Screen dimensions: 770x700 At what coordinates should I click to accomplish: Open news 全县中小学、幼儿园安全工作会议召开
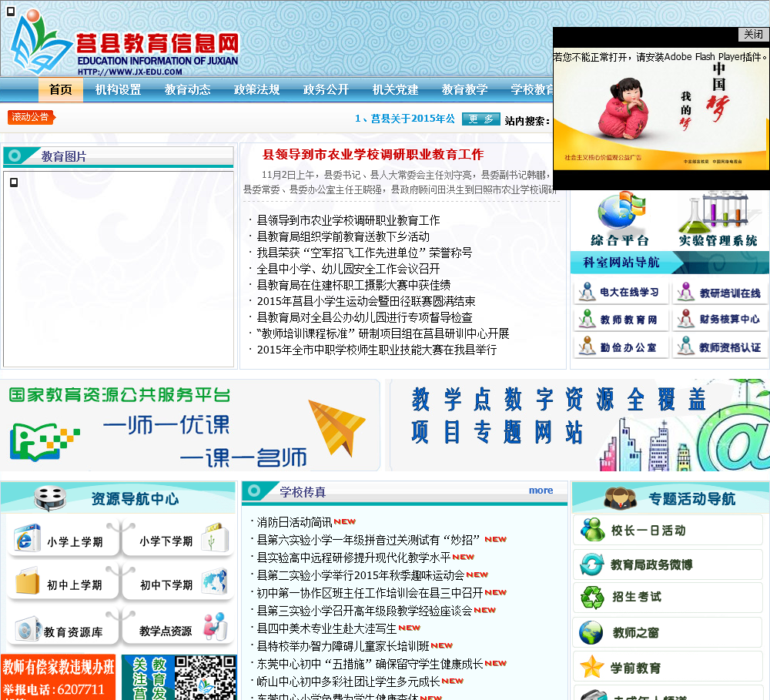click(x=348, y=269)
